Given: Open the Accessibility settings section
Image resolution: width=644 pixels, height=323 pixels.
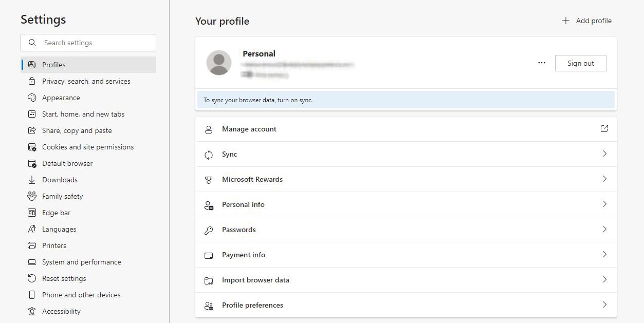Looking at the screenshot, I should click(x=61, y=311).
